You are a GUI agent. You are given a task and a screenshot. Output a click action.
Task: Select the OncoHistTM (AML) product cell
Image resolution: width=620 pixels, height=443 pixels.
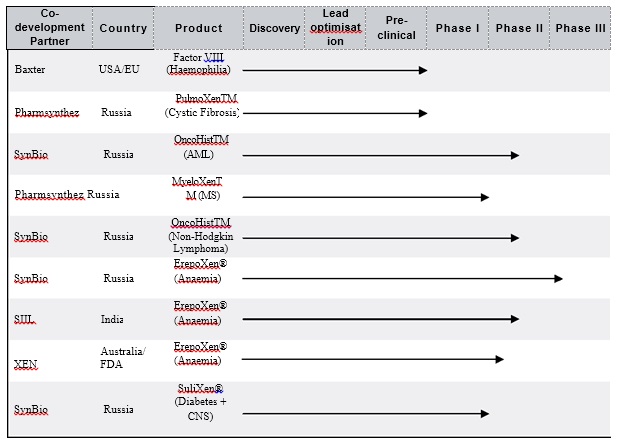(200, 147)
